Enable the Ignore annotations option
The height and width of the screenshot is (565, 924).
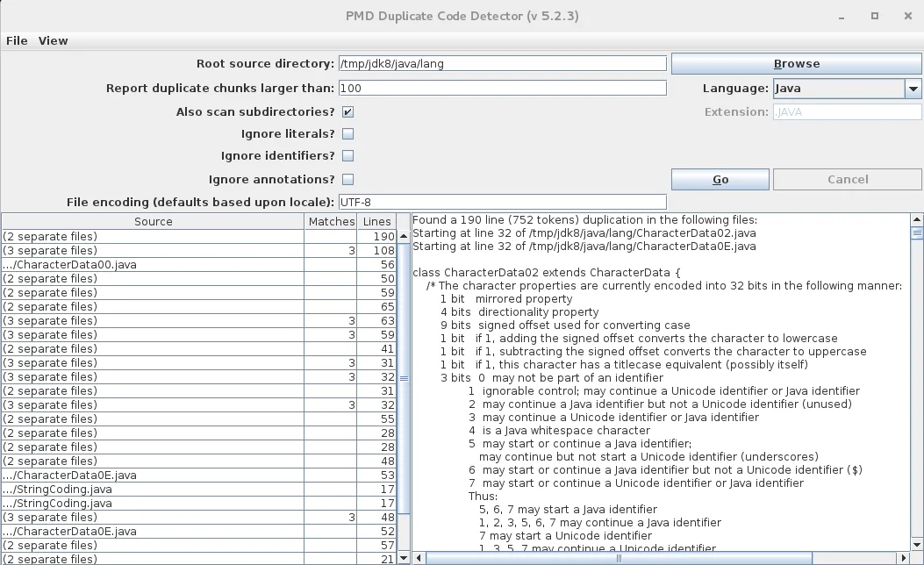coord(347,179)
